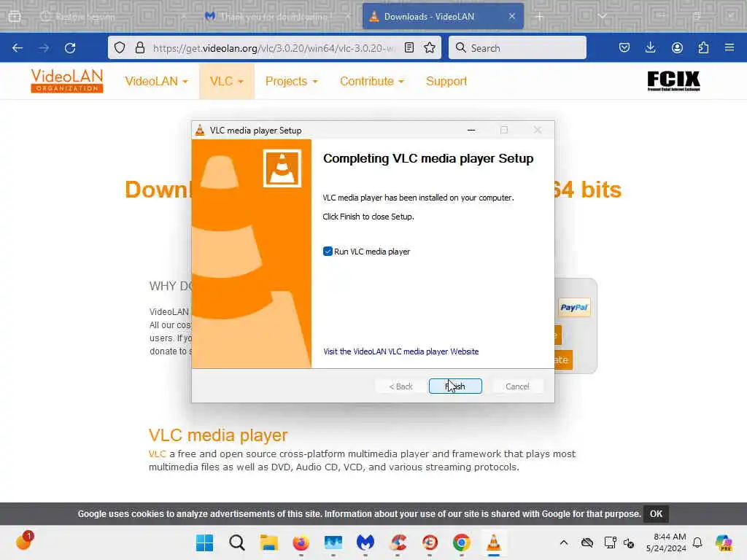Expand the Projects navigation dropdown
747x560 pixels.
point(291,82)
